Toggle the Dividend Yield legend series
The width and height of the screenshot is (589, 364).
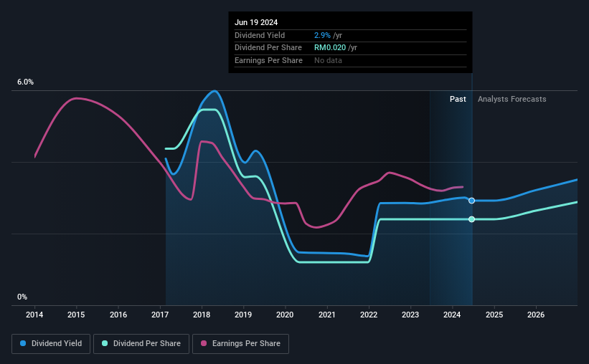[x=51, y=344]
